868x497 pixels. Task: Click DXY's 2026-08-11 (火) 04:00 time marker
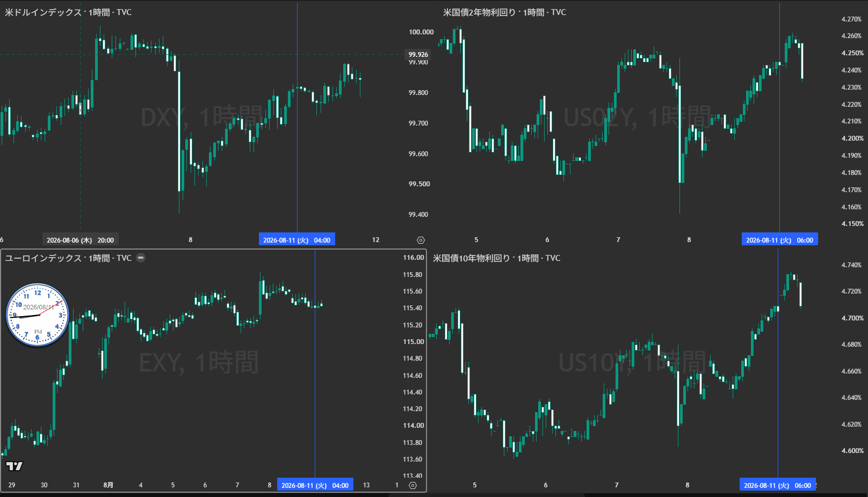(297, 240)
